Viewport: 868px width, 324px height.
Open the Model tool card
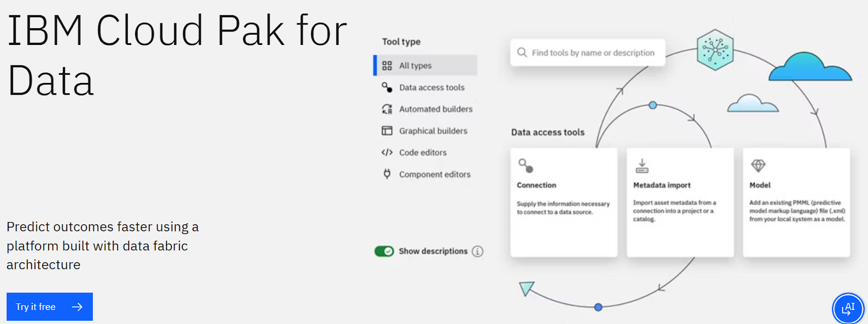pyautogui.click(x=796, y=203)
